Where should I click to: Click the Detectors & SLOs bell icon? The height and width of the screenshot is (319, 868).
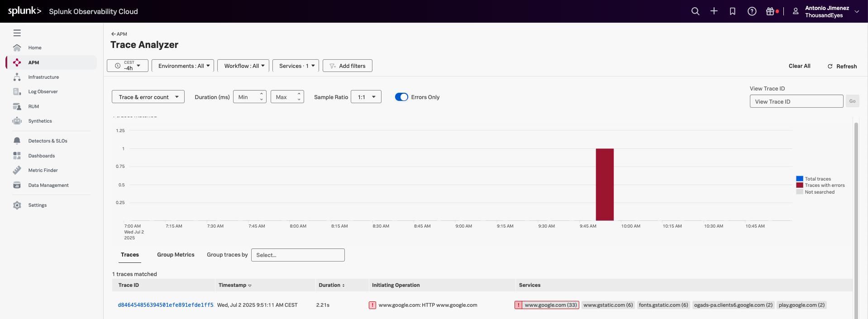click(17, 141)
